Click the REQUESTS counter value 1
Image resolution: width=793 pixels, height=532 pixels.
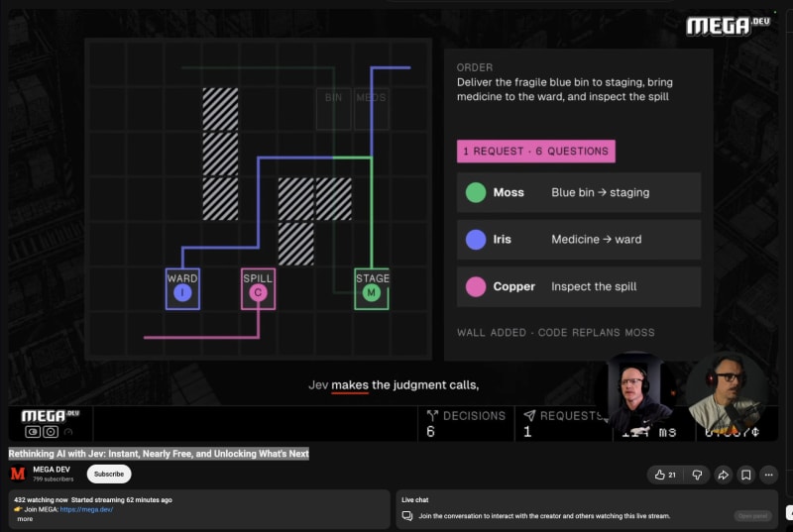coord(527,432)
